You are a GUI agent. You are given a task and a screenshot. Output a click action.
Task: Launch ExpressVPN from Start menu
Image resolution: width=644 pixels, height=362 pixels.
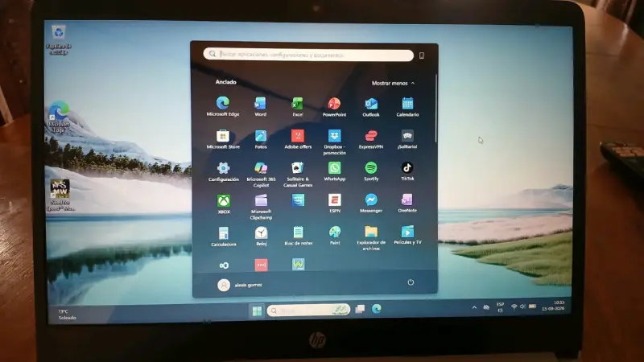pyautogui.click(x=371, y=139)
